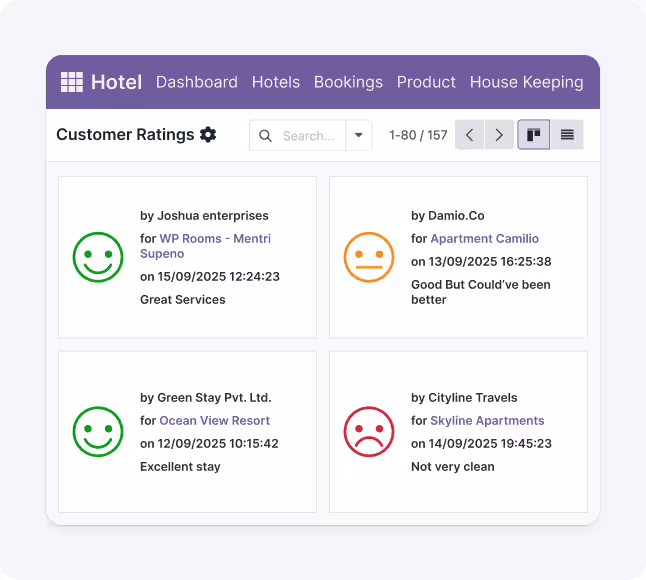The image size is (646, 580).
Task: Expand the search options dropdown arrow
Action: [x=358, y=135]
